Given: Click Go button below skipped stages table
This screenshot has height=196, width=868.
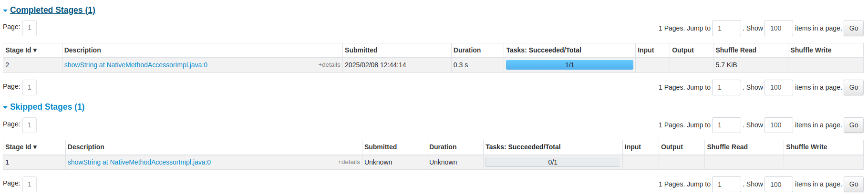Looking at the screenshot, I should tap(854, 184).
